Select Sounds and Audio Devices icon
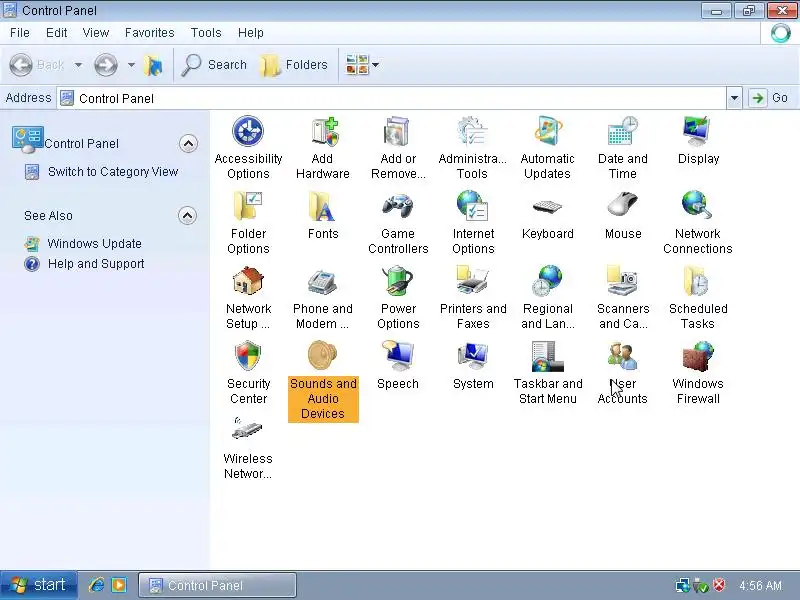Screen dimensions: 800x600 click(323, 356)
